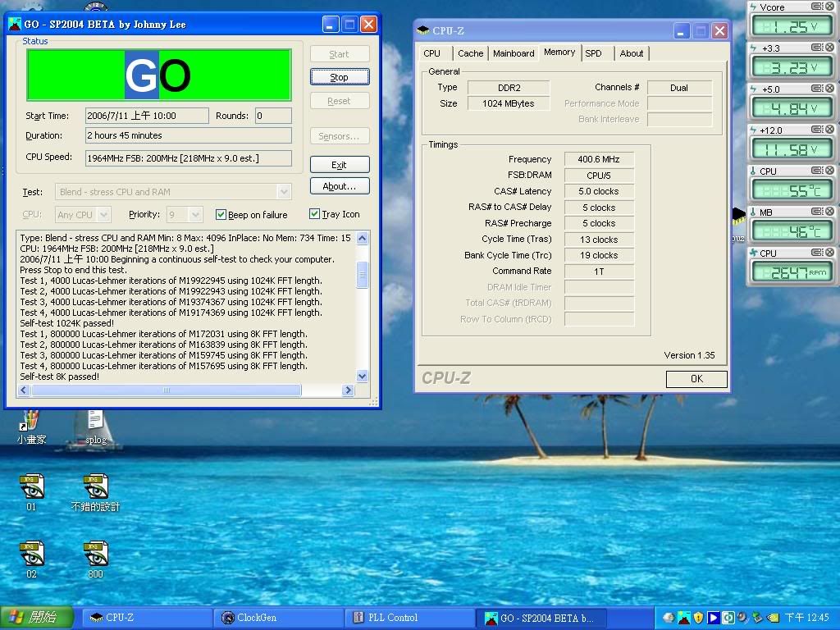Switch to the Cache tab in CPU-Z
Image resolution: width=840 pixels, height=630 pixels.
[x=470, y=53]
